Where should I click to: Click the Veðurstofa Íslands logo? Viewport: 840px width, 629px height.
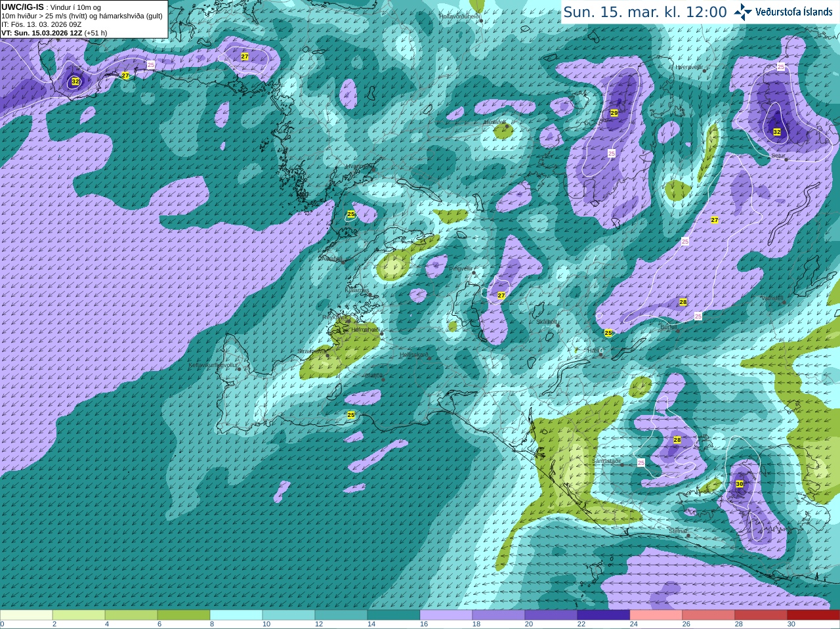783,12
